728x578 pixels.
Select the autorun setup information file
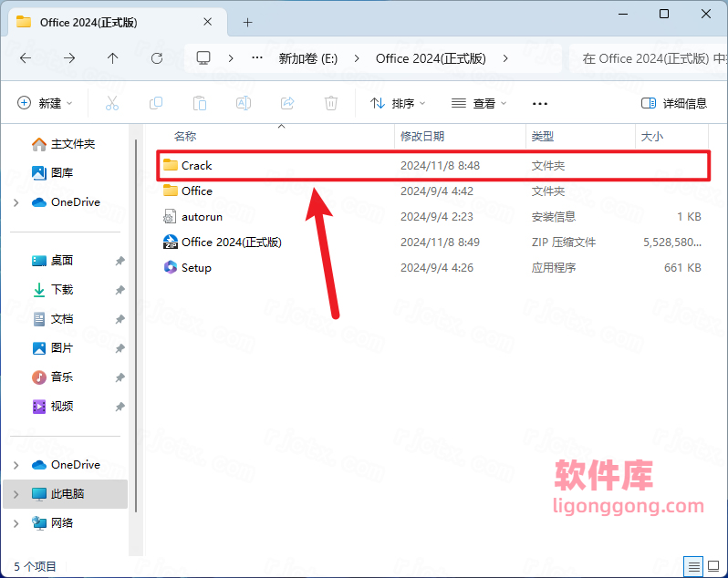433,217
